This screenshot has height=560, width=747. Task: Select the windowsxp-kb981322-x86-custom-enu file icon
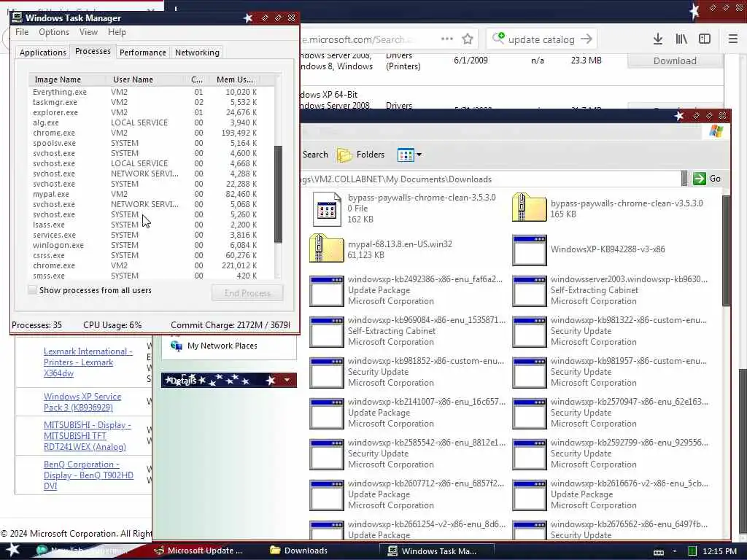pyautogui.click(x=530, y=332)
